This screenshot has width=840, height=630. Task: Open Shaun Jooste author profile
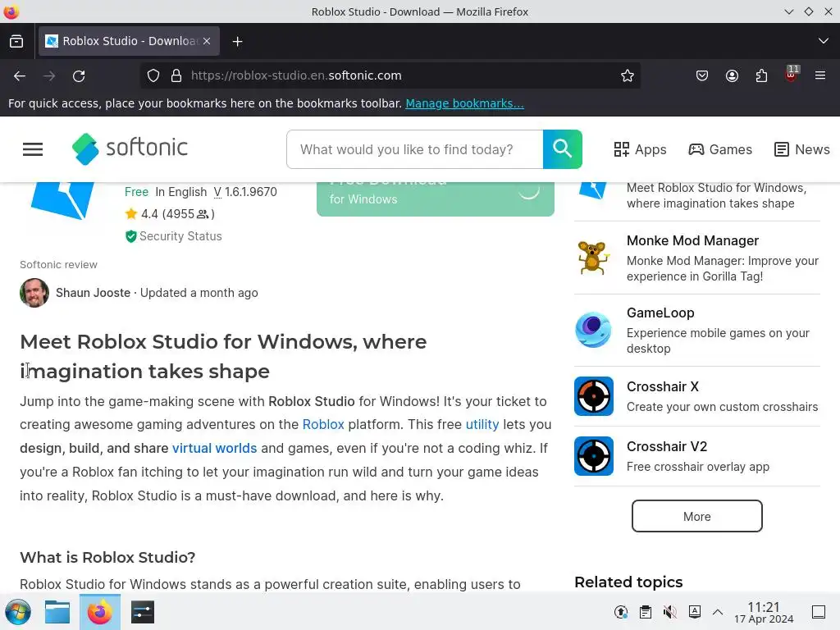tap(94, 293)
